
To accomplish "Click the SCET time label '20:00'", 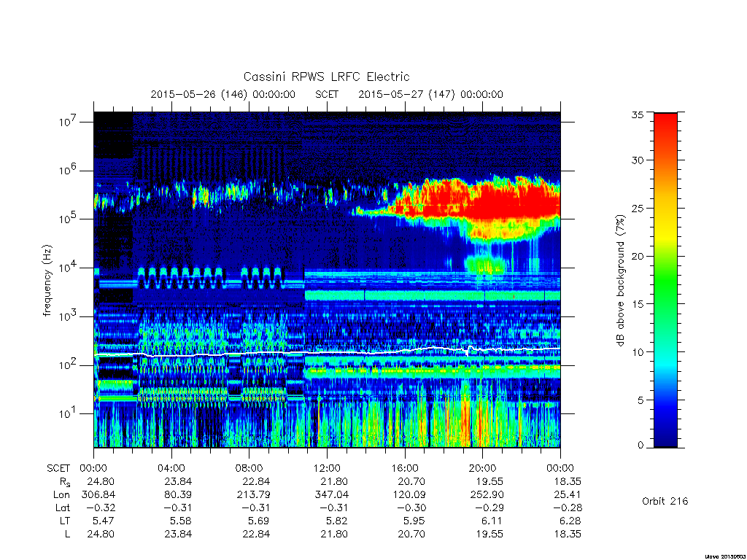I will point(482,468).
